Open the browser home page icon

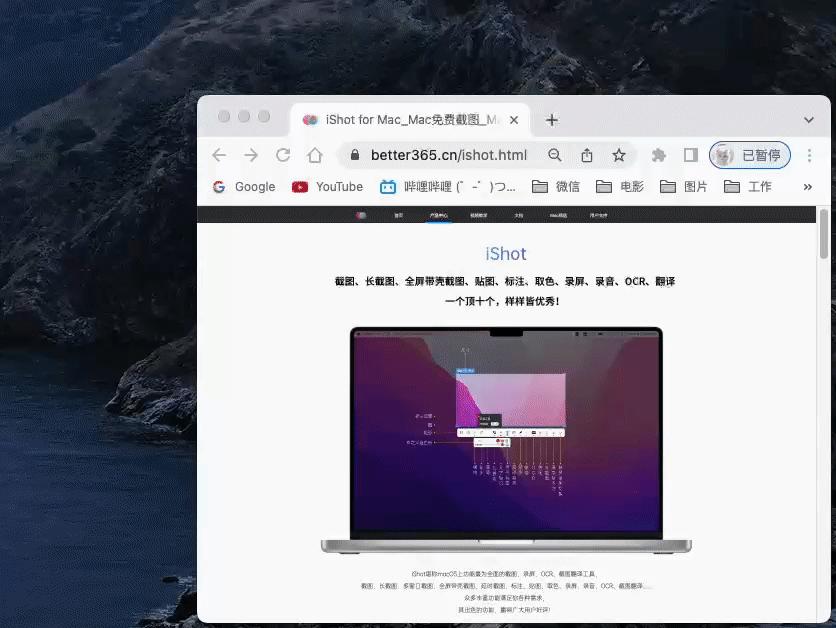(315, 155)
